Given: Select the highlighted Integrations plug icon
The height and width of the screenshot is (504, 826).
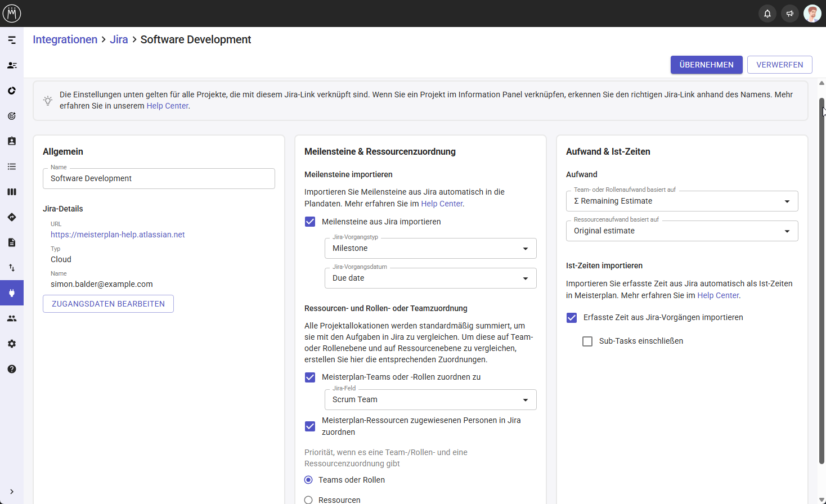Looking at the screenshot, I should [x=11, y=293].
